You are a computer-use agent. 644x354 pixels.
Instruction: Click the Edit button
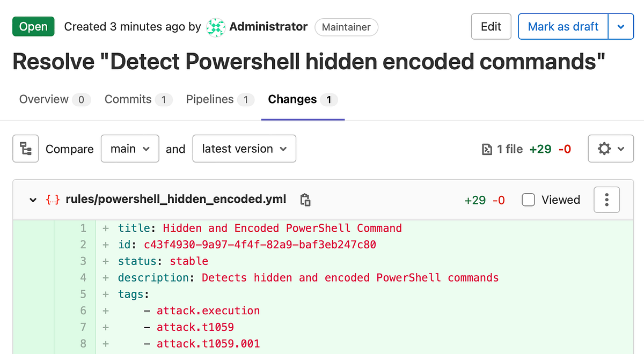click(x=491, y=26)
